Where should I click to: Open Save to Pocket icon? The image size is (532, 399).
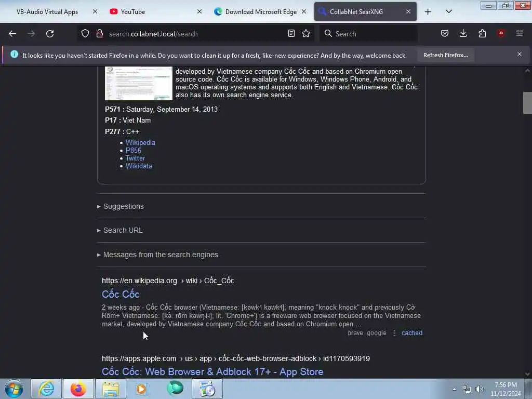tap(445, 34)
